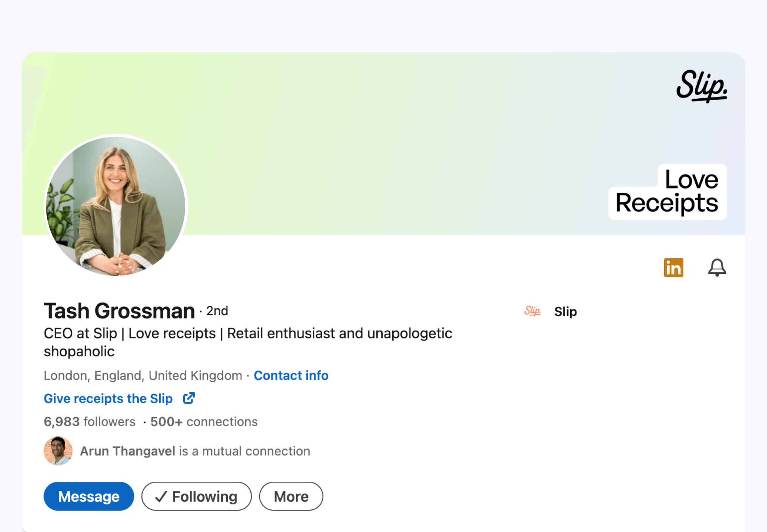This screenshot has height=532, width=767.
Task: Click the external link arrow icon
Action: [x=189, y=398]
